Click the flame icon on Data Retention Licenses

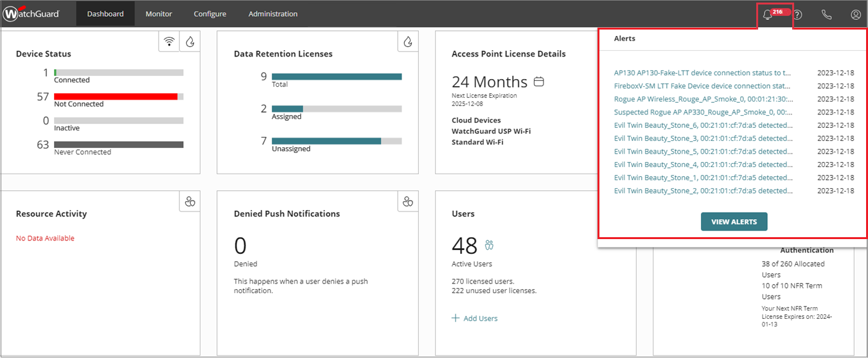point(407,42)
